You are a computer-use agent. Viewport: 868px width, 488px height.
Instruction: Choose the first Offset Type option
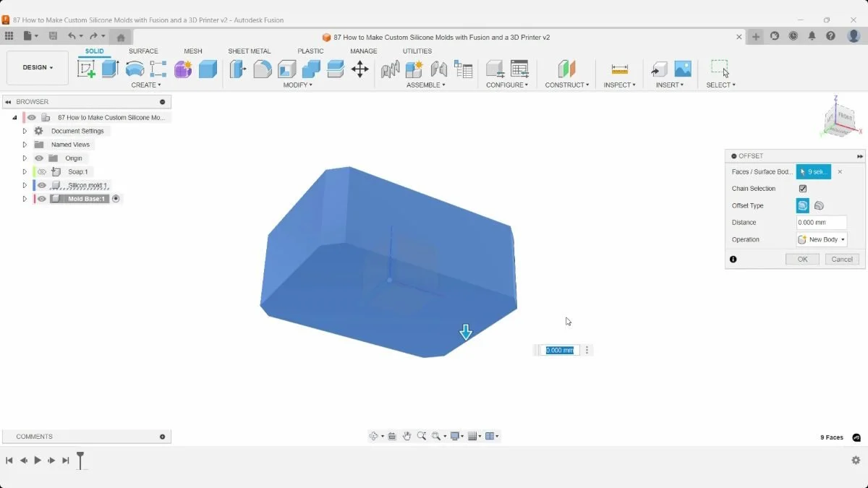click(803, 205)
